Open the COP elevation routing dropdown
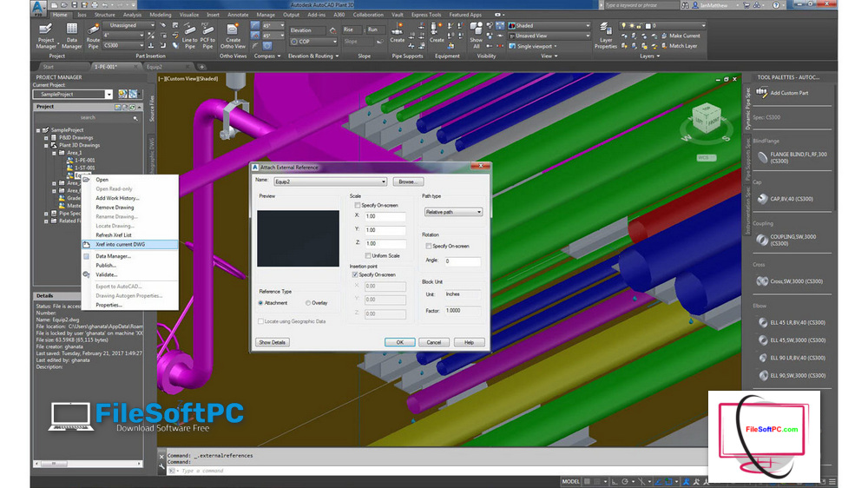The width and height of the screenshot is (868, 488). coord(314,42)
